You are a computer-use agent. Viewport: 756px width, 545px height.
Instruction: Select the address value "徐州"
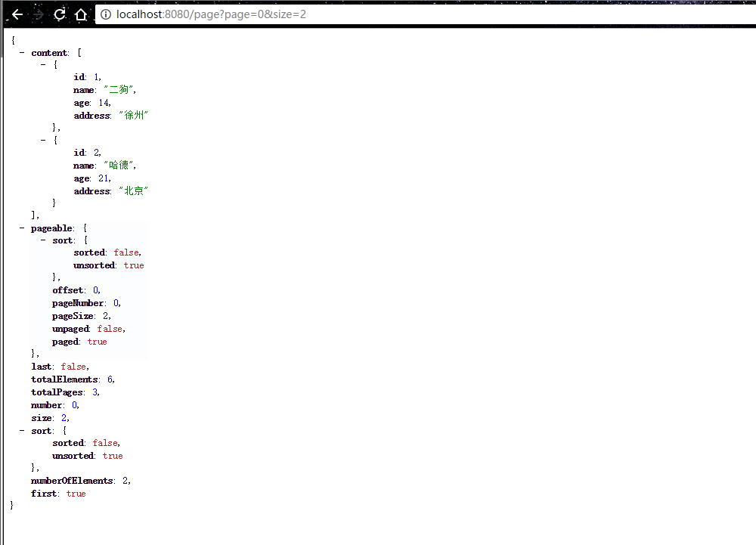[134, 115]
